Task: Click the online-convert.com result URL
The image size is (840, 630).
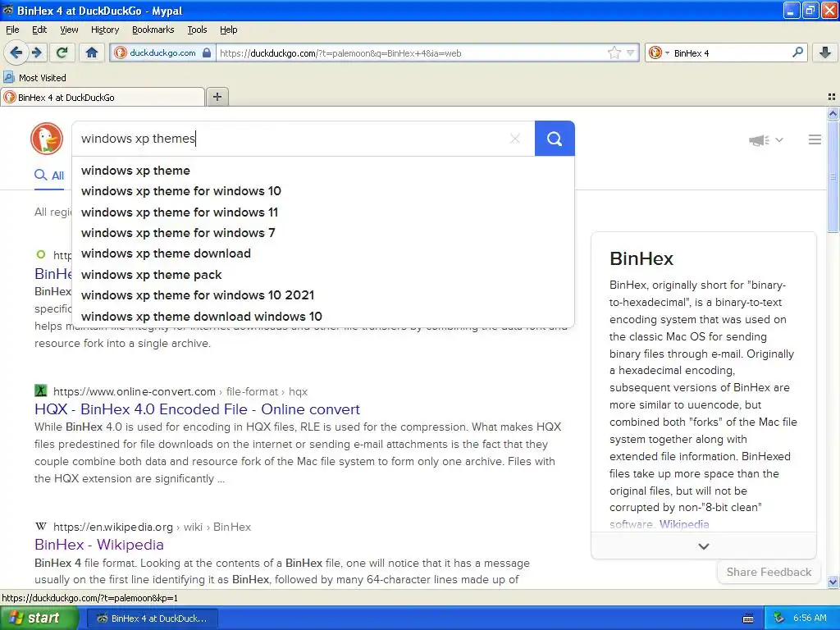Action: [x=180, y=391]
